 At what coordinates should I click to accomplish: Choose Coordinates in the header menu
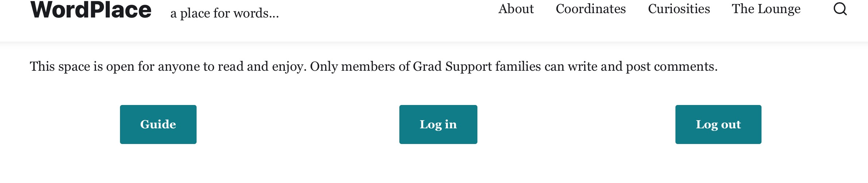[x=590, y=9]
